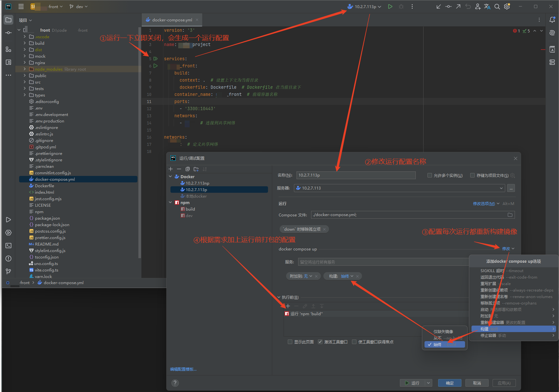Click the 确定 button

coord(449,383)
